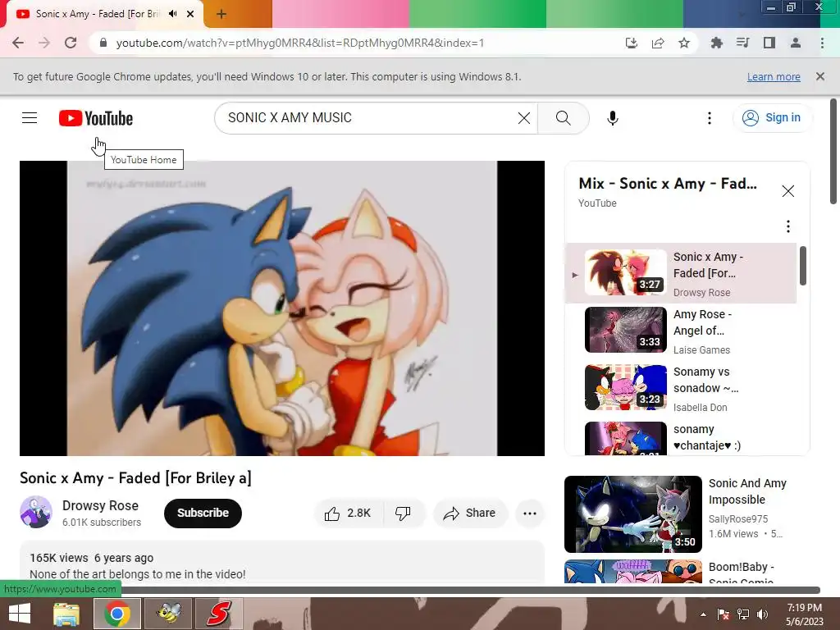
Task: Show hidden system tray icons arrow
Action: [703, 614]
